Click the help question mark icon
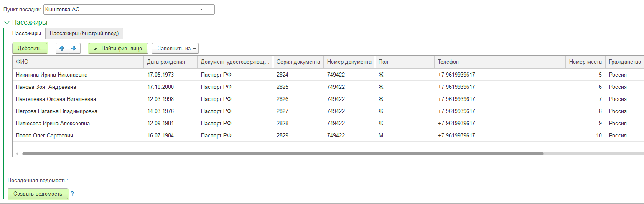The height and width of the screenshot is (204, 644). 72,194
